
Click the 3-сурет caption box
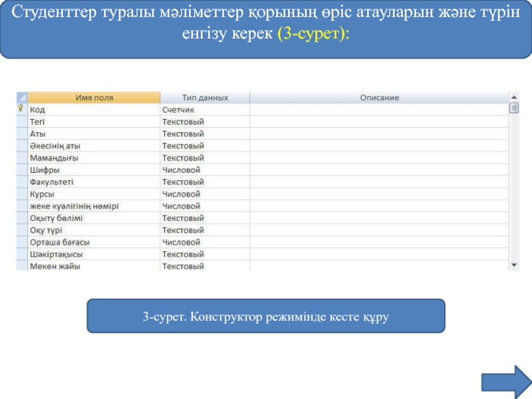[265, 316]
